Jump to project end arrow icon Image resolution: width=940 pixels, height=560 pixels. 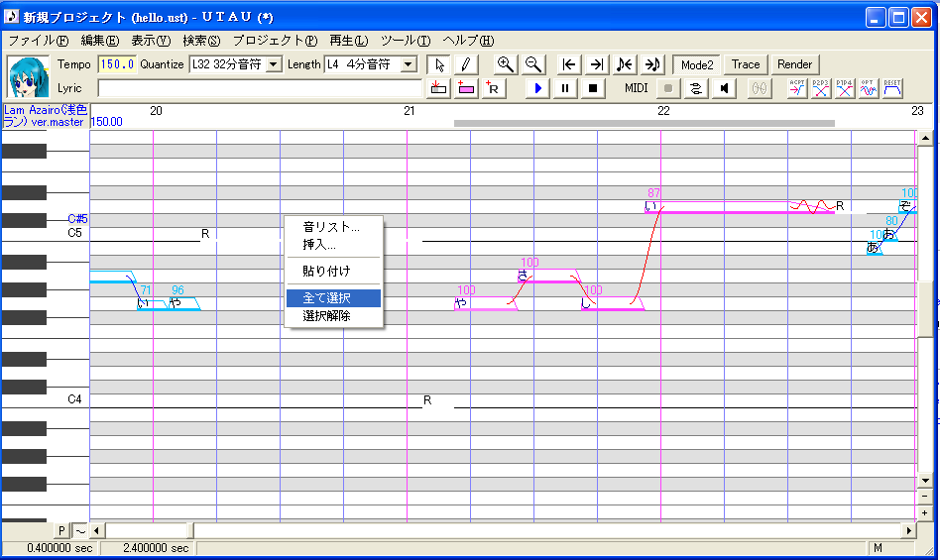click(597, 64)
